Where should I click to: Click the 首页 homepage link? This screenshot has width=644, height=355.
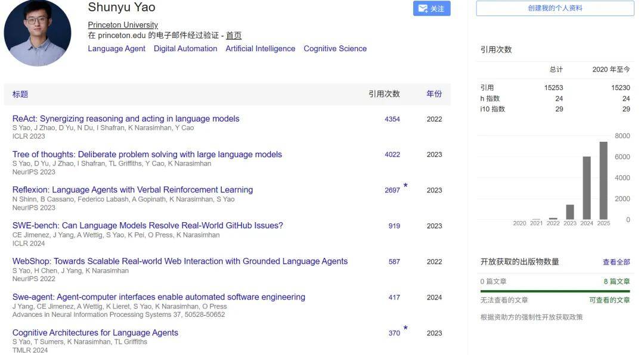click(x=233, y=35)
